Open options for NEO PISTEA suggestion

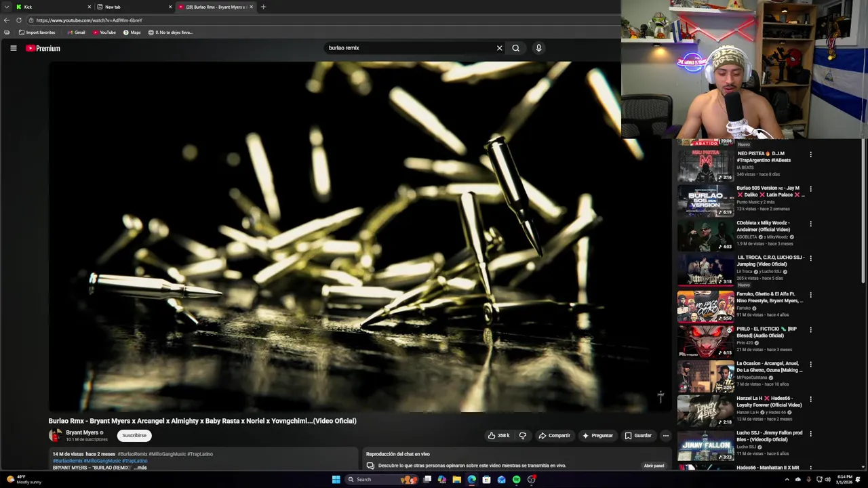(810, 155)
